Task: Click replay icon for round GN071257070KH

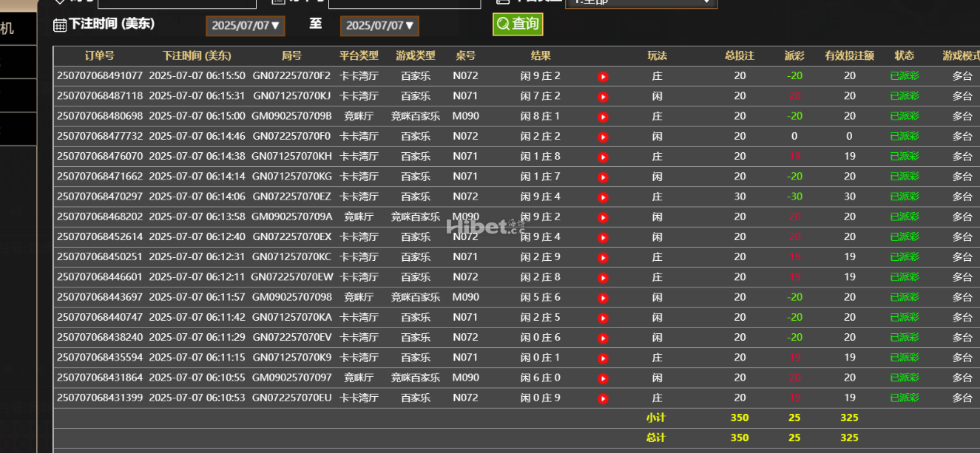Action: pyautogui.click(x=603, y=156)
